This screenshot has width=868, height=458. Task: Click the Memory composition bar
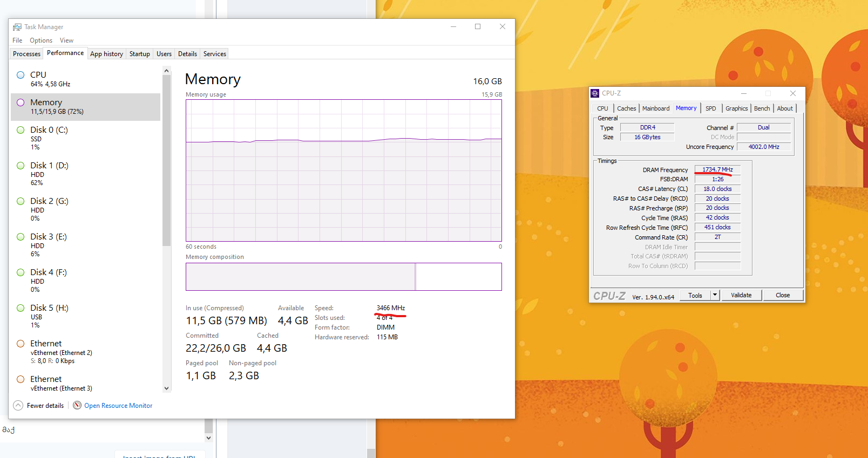click(344, 277)
